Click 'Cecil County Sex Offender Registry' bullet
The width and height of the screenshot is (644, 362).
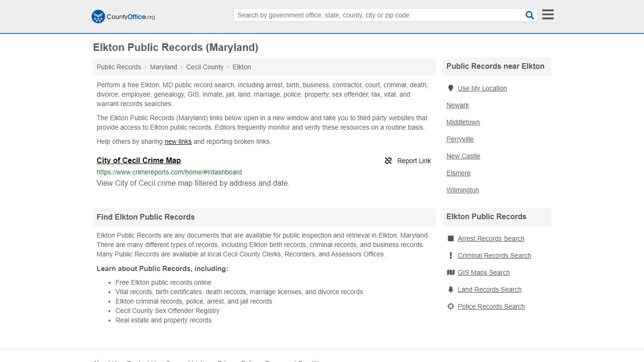coord(167,311)
